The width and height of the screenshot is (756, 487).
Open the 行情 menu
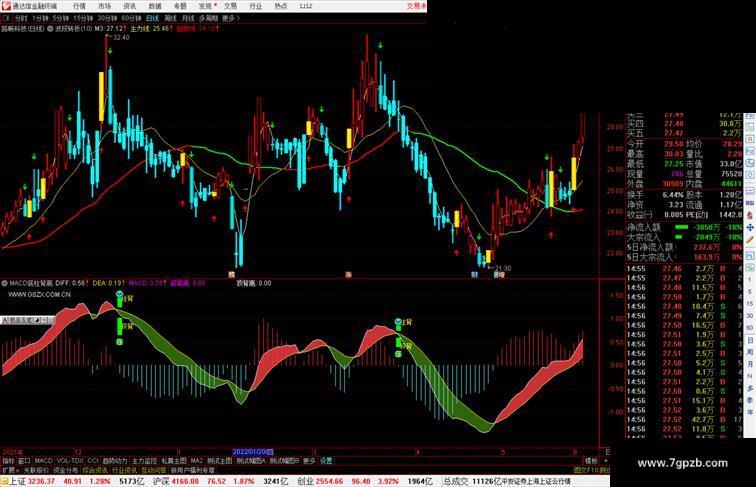[80, 6]
